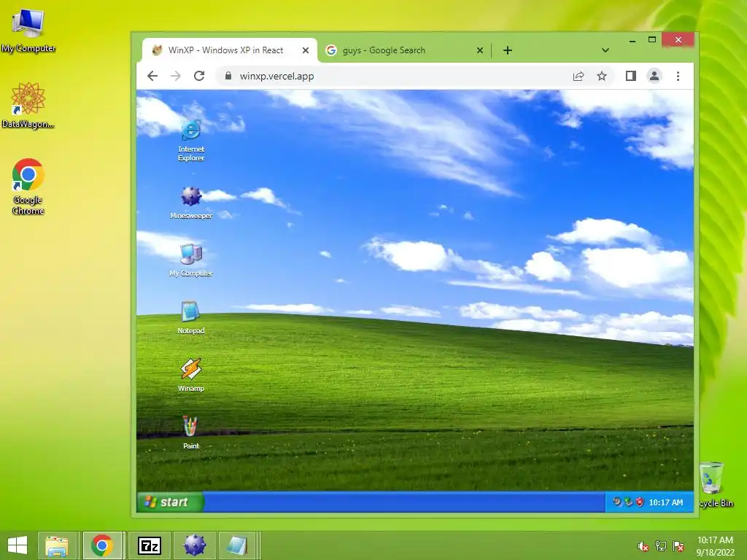Close the WinXP tab

click(306, 50)
